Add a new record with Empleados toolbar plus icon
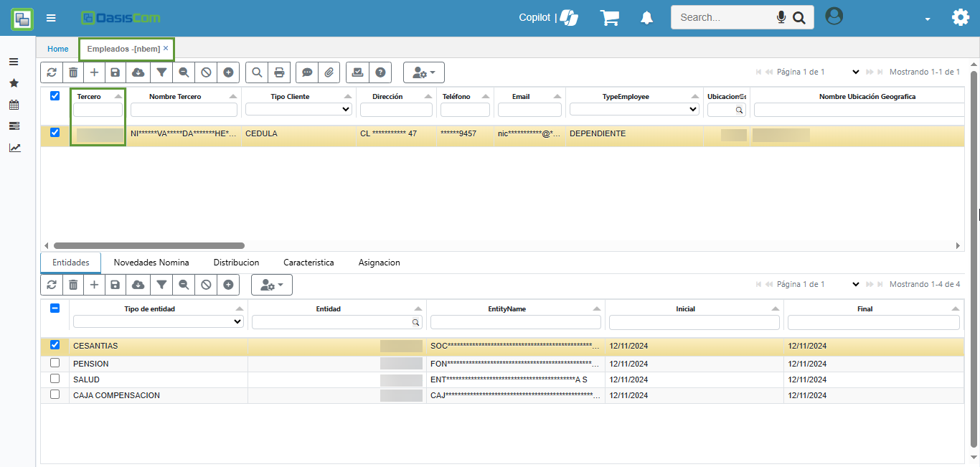This screenshot has width=980, height=467. 94,72
